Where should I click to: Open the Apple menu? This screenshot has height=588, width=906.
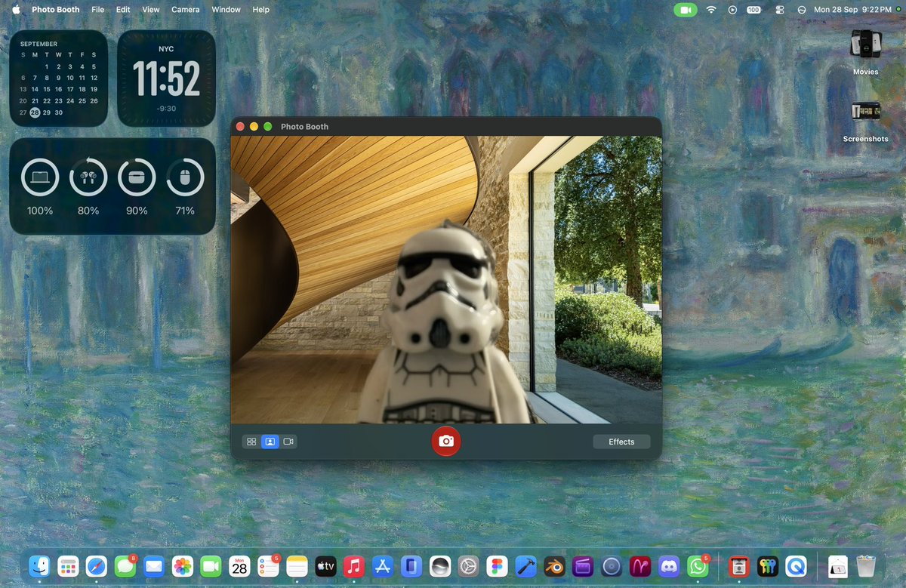(x=16, y=10)
